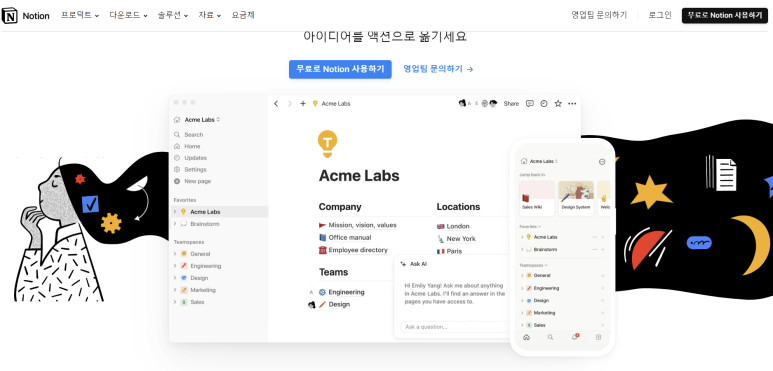
Task: Open the 자료 dropdown menu
Action: [x=210, y=15]
